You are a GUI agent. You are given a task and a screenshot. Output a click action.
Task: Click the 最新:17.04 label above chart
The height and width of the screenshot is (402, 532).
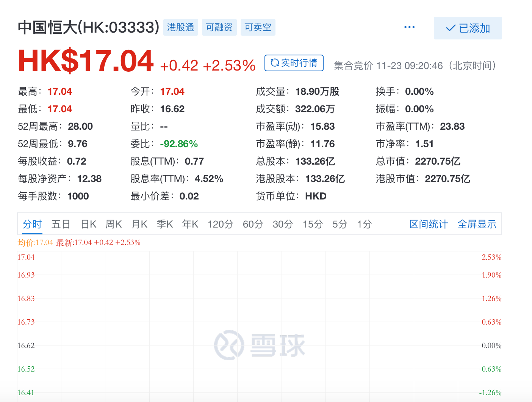74,243
